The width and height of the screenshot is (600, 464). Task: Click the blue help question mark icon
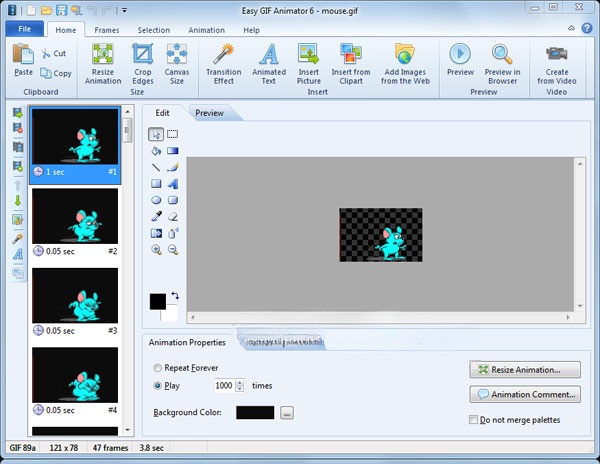(587, 28)
